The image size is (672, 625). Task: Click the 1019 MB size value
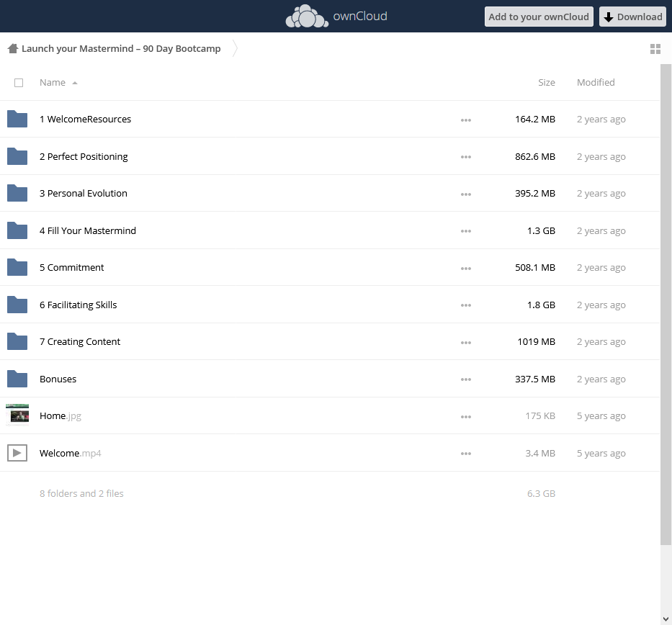tap(536, 341)
